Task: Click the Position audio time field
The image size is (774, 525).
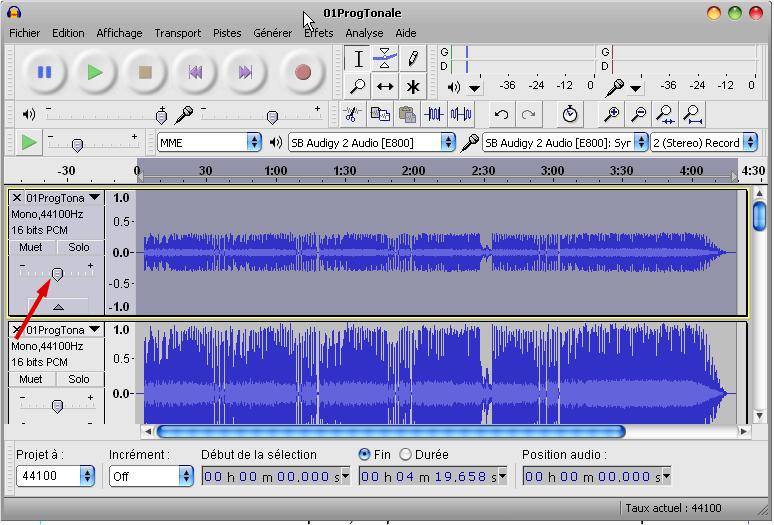Action: (596, 477)
